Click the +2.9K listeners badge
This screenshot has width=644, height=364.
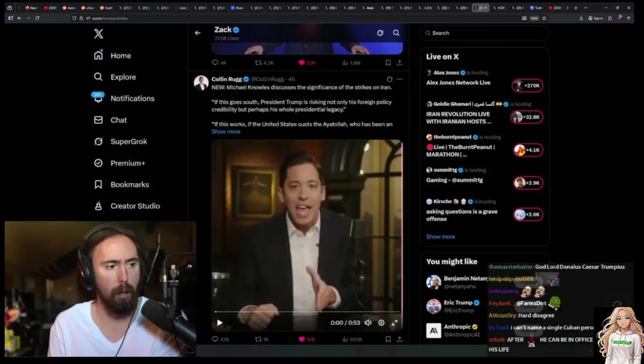[x=528, y=183]
